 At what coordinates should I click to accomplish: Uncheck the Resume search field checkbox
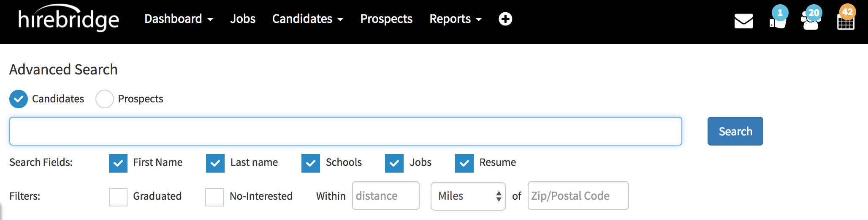464,163
